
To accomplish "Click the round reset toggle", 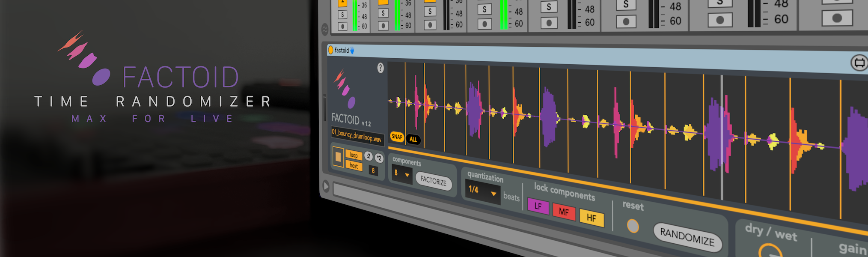I will 633,226.
